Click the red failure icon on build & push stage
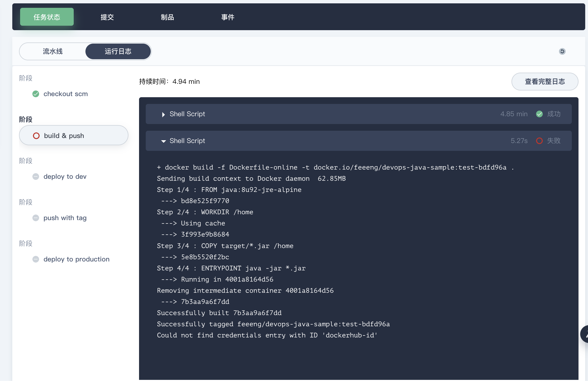 (36, 135)
